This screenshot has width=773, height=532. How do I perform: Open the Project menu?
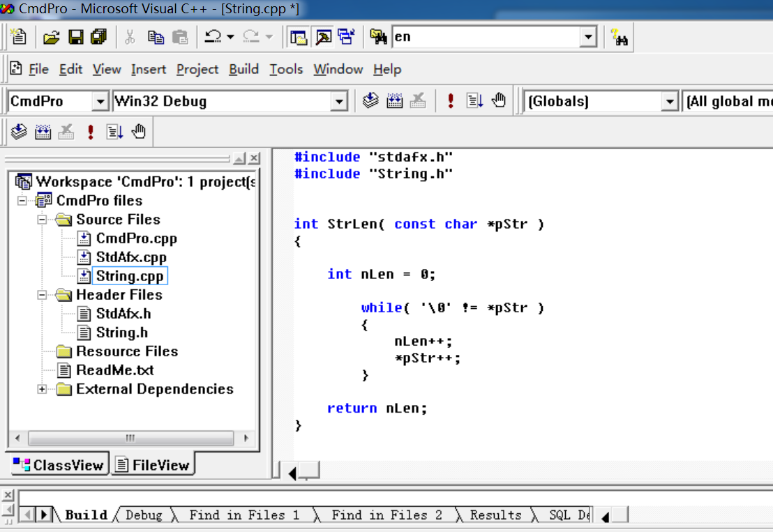click(x=197, y=70)
